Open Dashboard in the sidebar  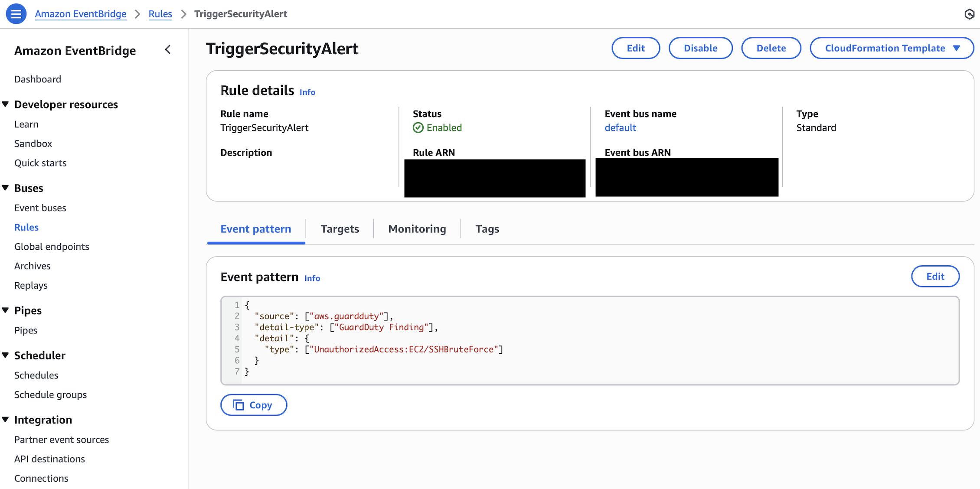tap(38, 79)
